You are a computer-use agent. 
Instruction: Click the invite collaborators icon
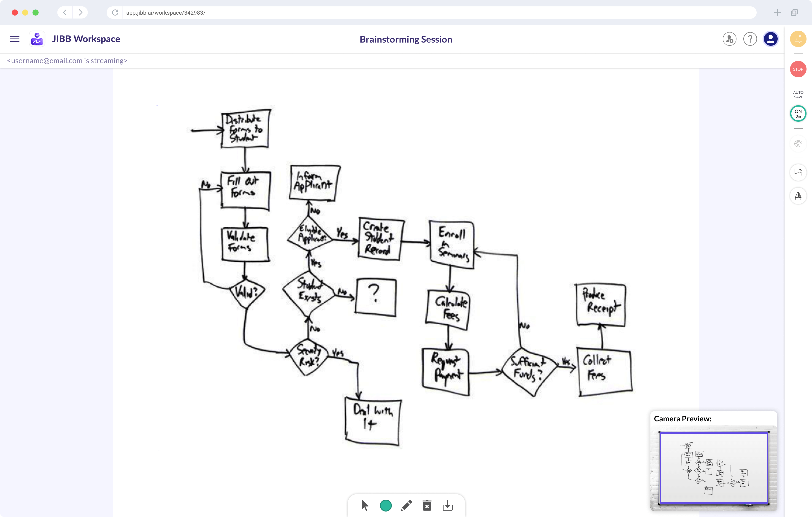point(729,39)
